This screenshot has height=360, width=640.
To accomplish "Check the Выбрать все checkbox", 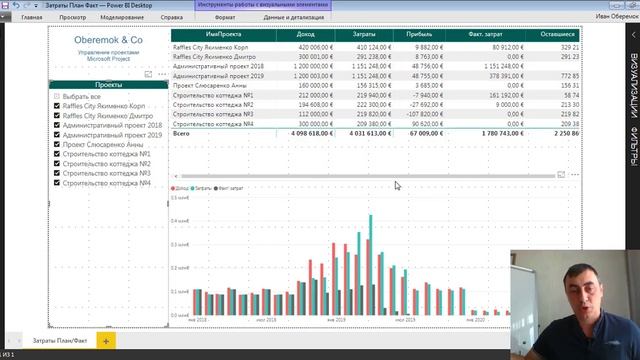I will tap(57, 96).
